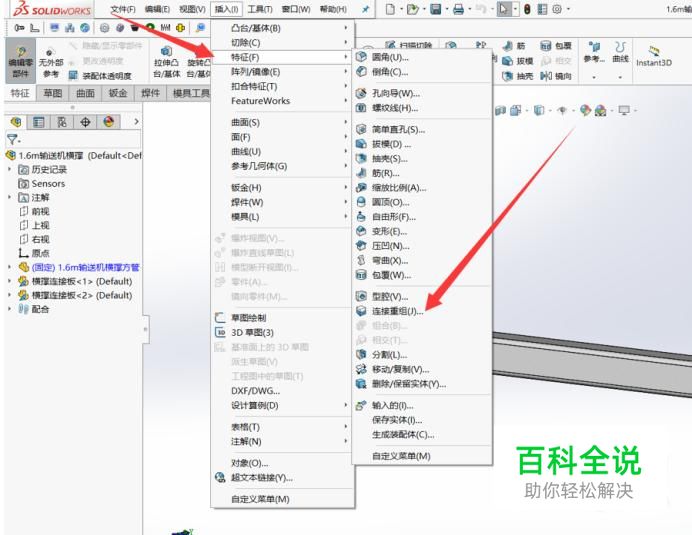Expand the 配合 mates tree node
This screenshot has height=535, width=692.
pos(9,309)
